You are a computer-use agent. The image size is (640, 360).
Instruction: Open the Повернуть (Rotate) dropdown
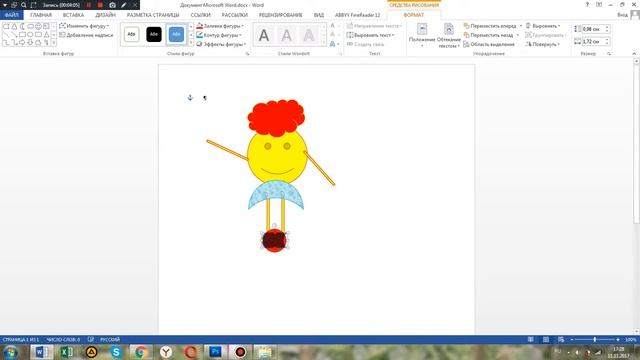point(542,44)
